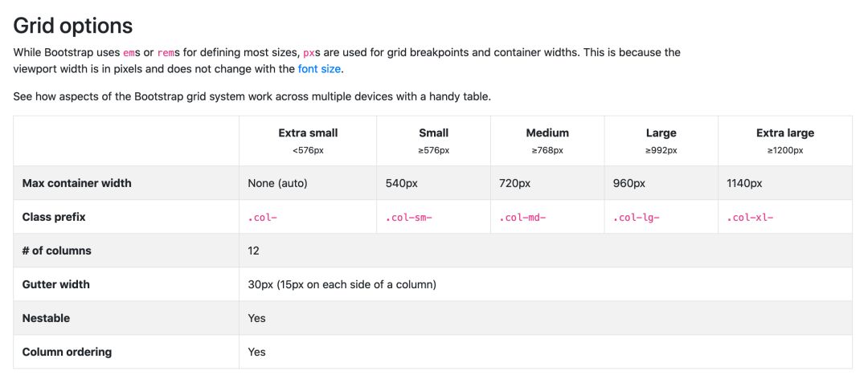The height and width of the screenshot is (383, 868).
Task: Click the 'Column ordering' row label
Action: (67, 352)
